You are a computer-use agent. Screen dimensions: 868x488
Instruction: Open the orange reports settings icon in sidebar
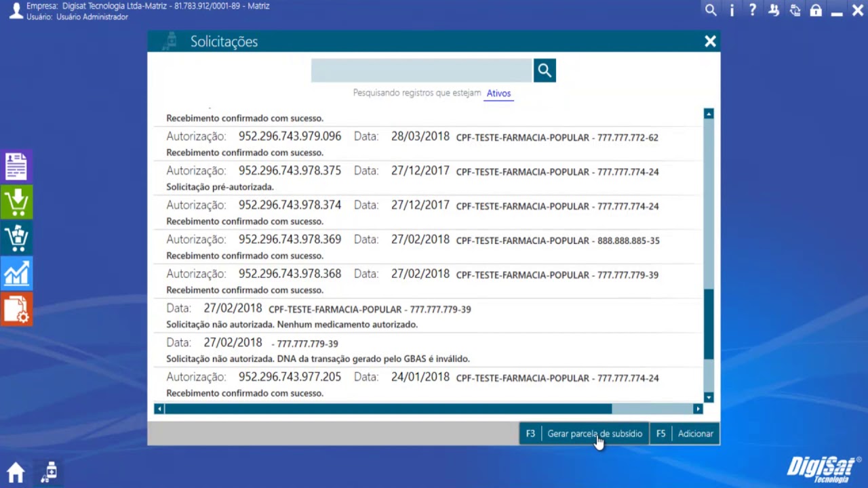click(x=16, y=309)
